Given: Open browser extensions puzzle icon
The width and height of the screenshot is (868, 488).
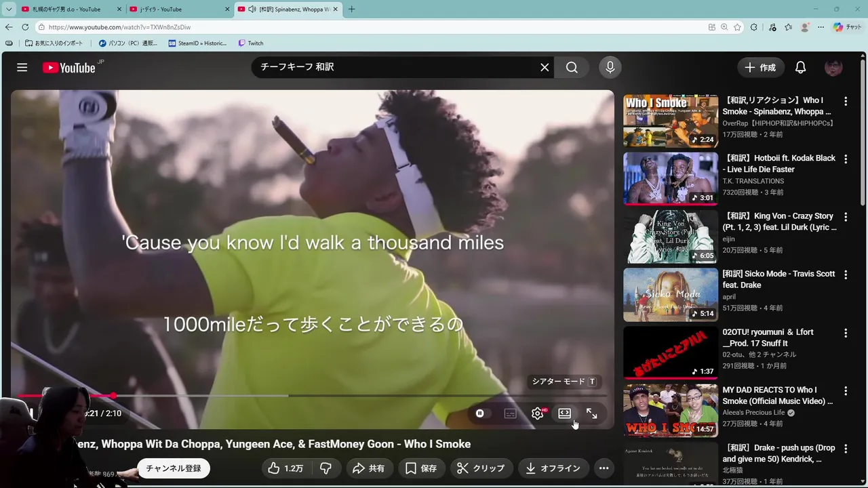Looking at the screenshot, I should 754,27.
